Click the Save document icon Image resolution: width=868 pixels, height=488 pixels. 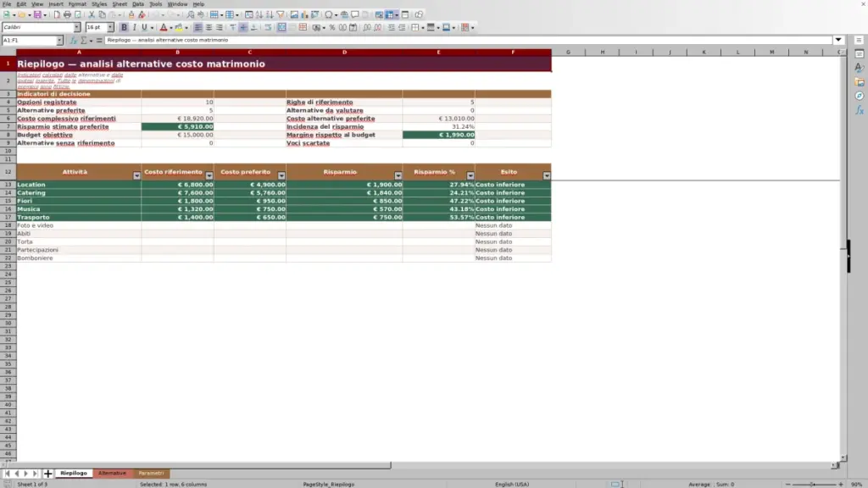coord(37,14)
